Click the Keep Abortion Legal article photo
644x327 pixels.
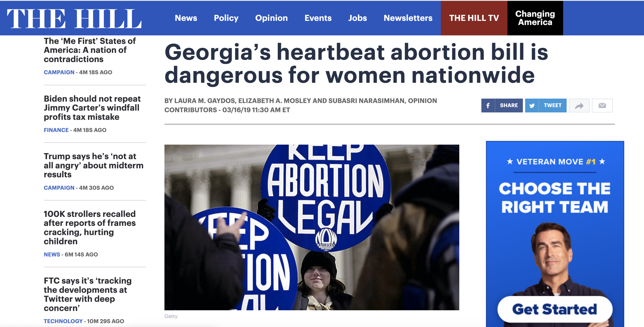(x=312, y=227)
